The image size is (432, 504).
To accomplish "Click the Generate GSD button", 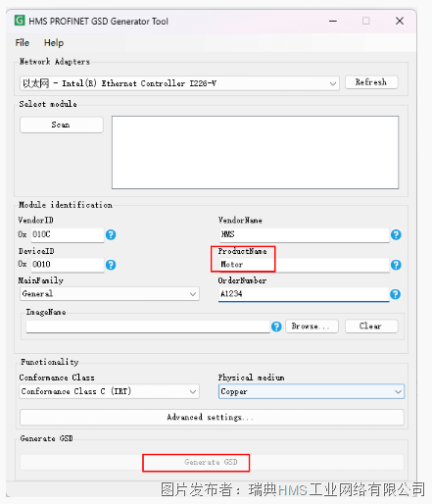I will tap(212, 462).
